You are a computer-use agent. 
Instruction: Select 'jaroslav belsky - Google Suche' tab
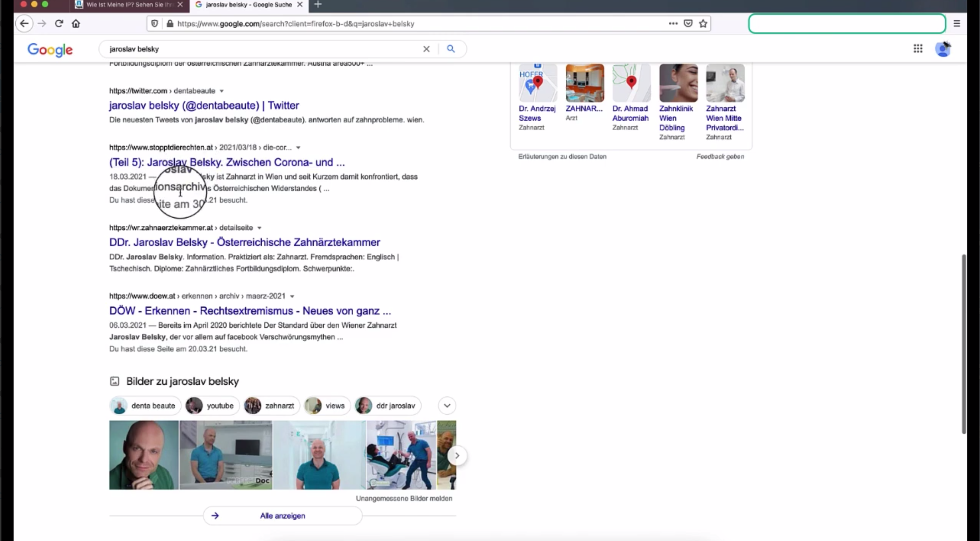pyautogui.click(x=249, y=5)
